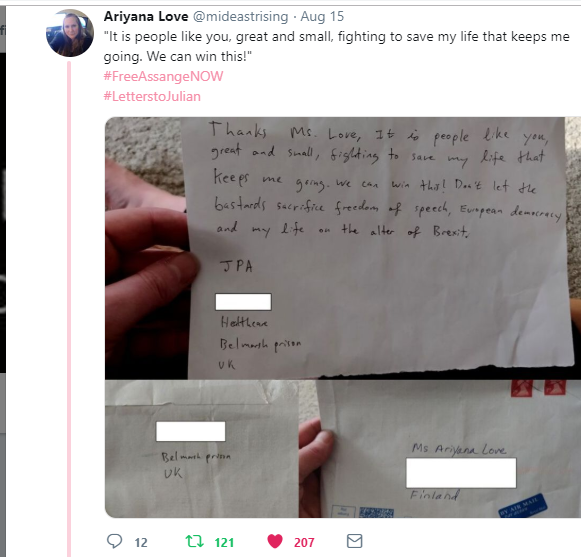581x557 pixels.
Task: Click the 207 likes count
Action: click(304, 543)
